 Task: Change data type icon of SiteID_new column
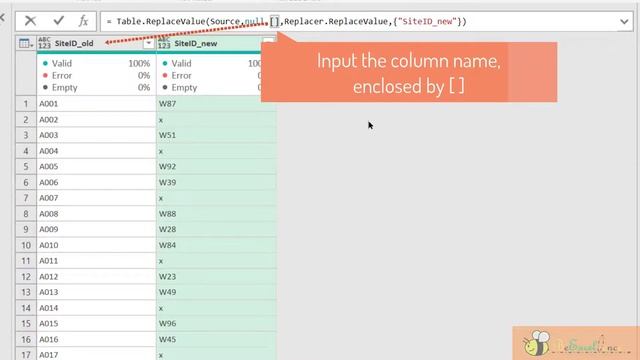click(x=164, y=43)
